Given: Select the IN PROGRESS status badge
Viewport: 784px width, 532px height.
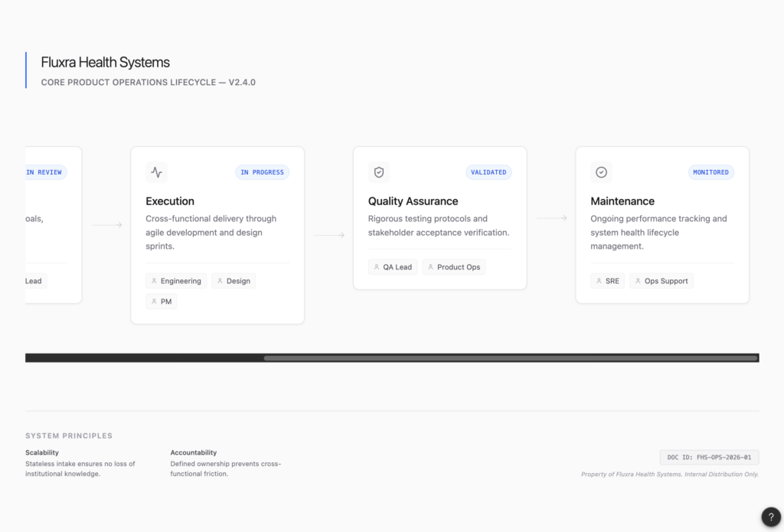Looking at the screenshot, I should [263, 172].
